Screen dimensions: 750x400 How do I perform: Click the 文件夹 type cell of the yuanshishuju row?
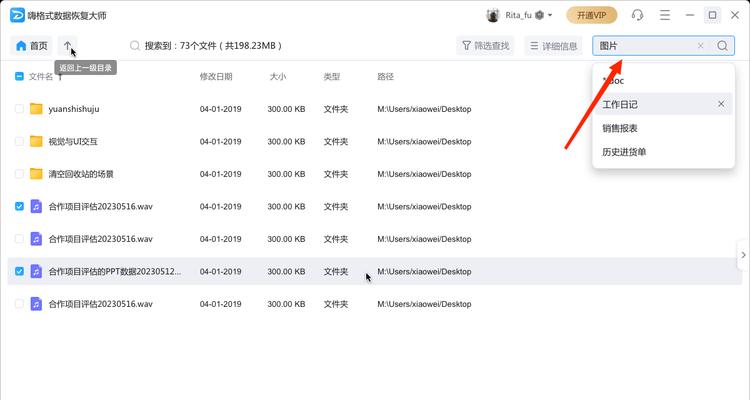(335, 109)
